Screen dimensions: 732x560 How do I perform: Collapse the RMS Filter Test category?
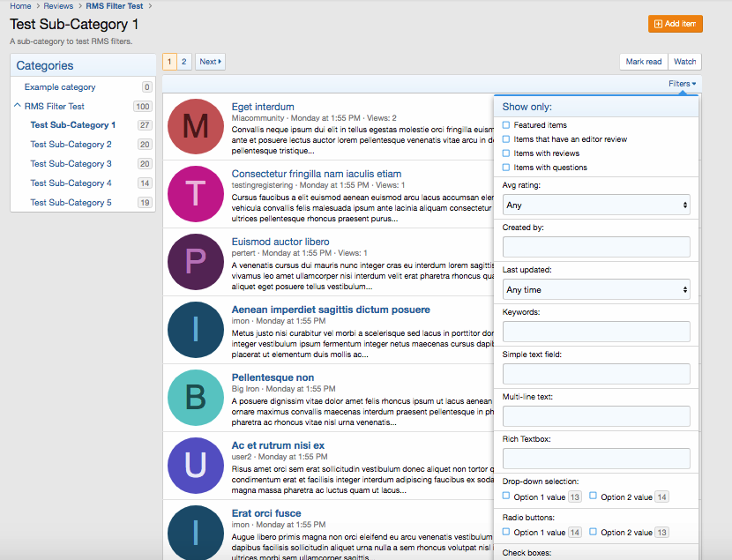click(18, 106)
